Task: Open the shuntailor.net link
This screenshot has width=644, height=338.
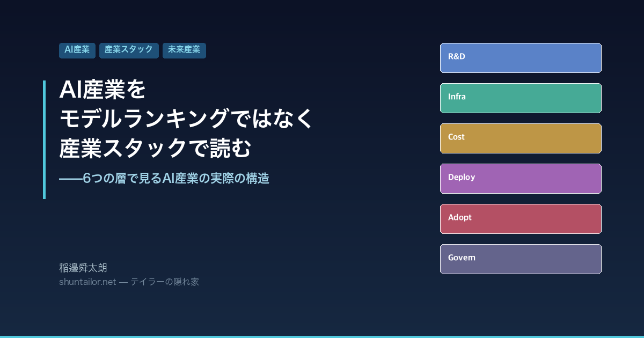Action: pyautogui.click(x=87, y=282)
